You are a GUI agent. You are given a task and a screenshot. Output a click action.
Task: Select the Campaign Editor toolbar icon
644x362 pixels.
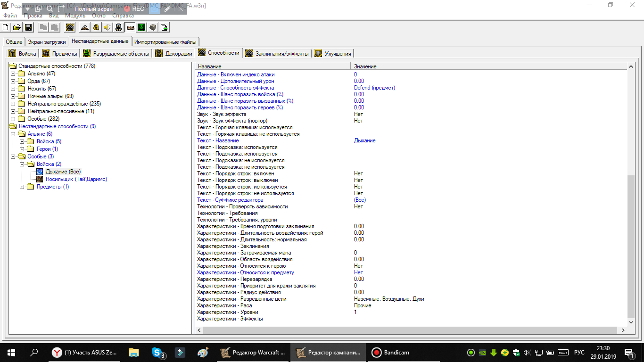[130, 27]
